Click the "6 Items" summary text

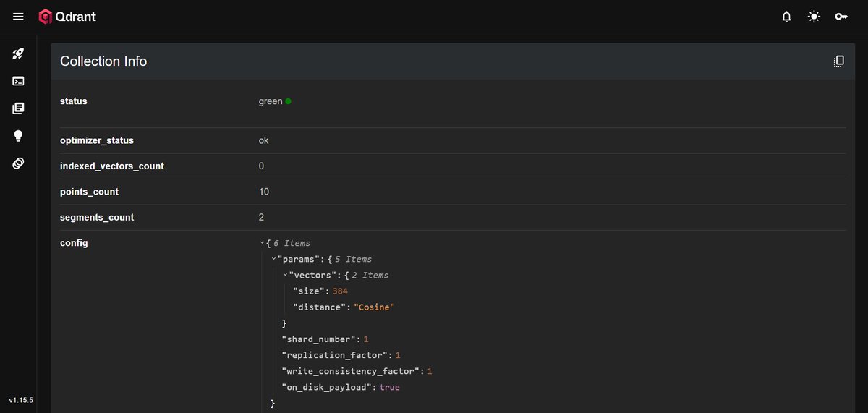292,244
